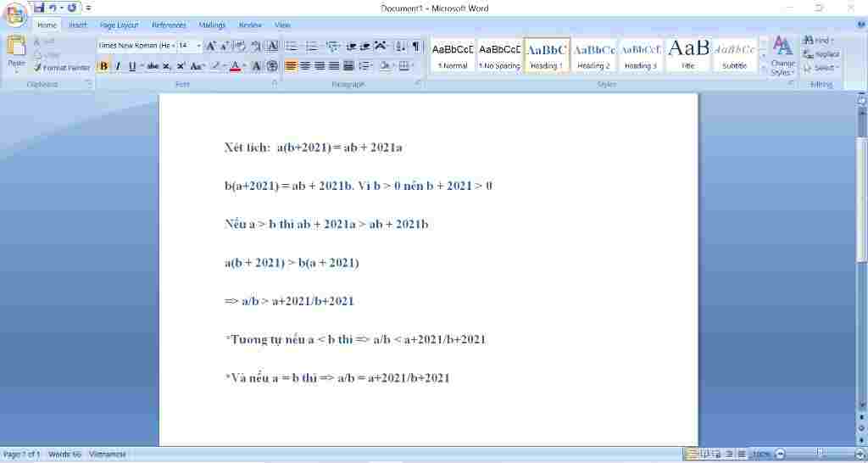Toggle Italic formatting

(x=117, y=66)
